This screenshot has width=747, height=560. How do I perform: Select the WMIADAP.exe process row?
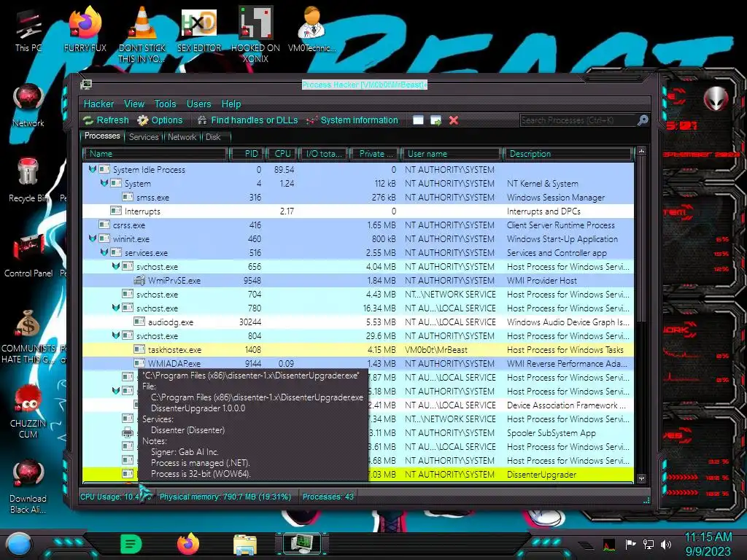(358, 363)
